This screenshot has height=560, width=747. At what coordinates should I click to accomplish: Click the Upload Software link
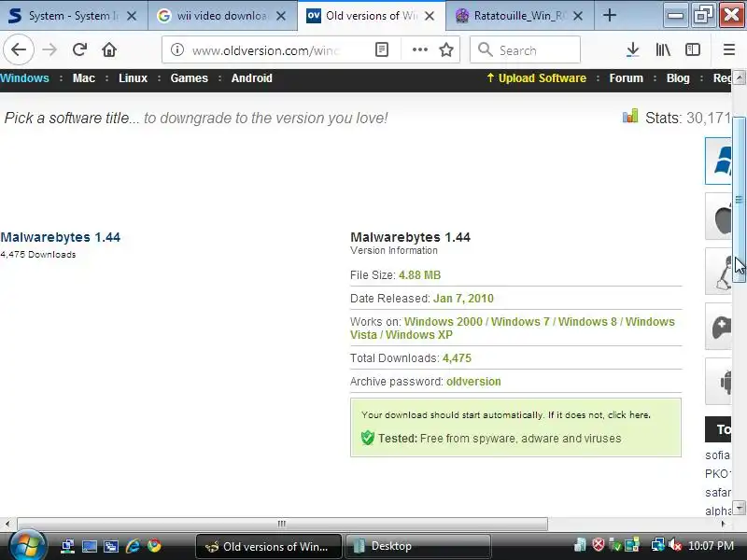coord(536,78)
